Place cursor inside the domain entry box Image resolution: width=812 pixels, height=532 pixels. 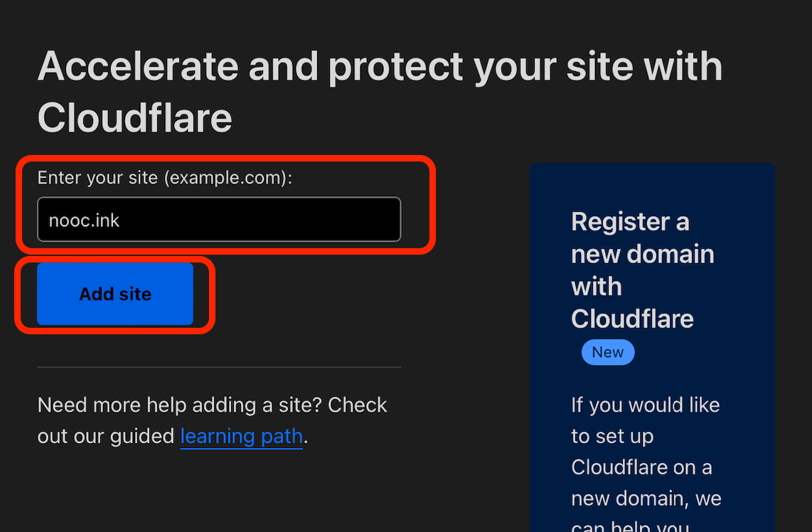click(218, 219)
